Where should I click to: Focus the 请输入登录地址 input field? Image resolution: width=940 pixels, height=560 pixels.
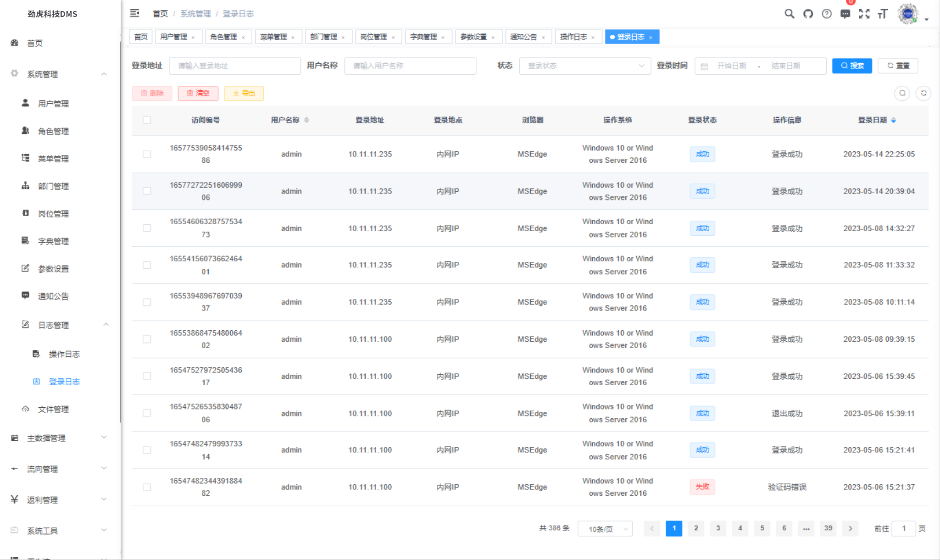[234, 66]
